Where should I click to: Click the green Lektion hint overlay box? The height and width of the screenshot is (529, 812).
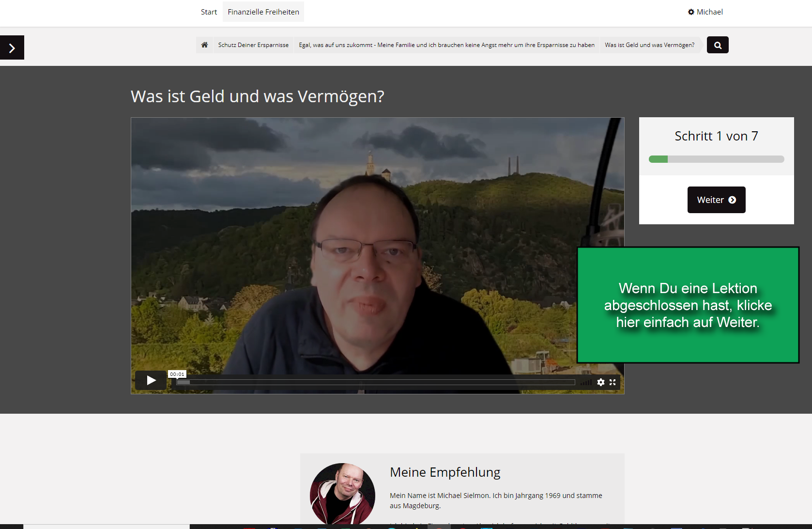click(688, 305)
